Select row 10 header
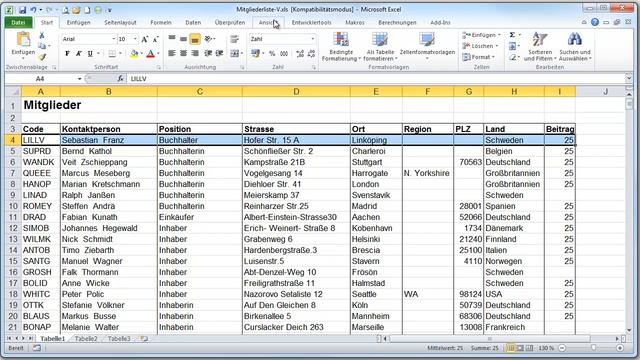The width and height of the screenshot is (640, 360). [13, 206]
